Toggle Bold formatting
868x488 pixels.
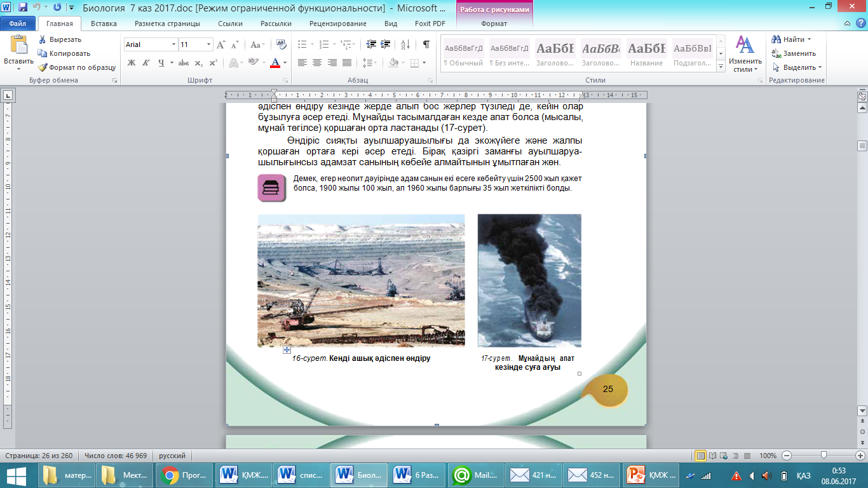[132, 63]
